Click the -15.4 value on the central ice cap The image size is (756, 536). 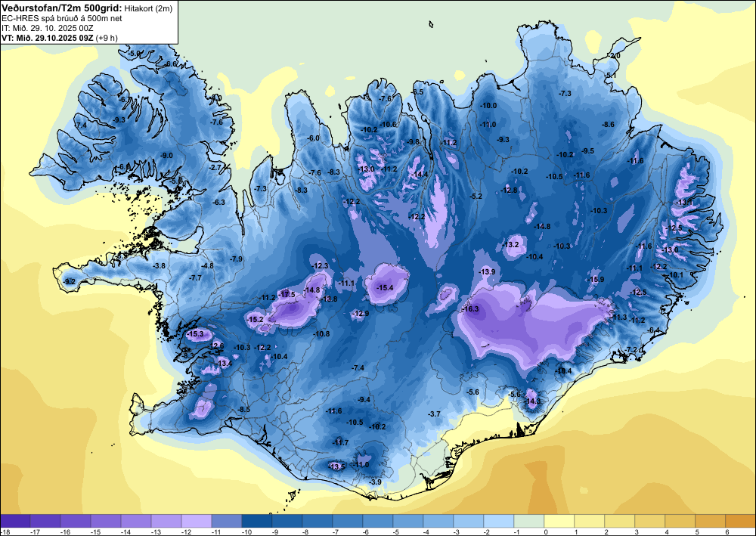coord(385,288)
